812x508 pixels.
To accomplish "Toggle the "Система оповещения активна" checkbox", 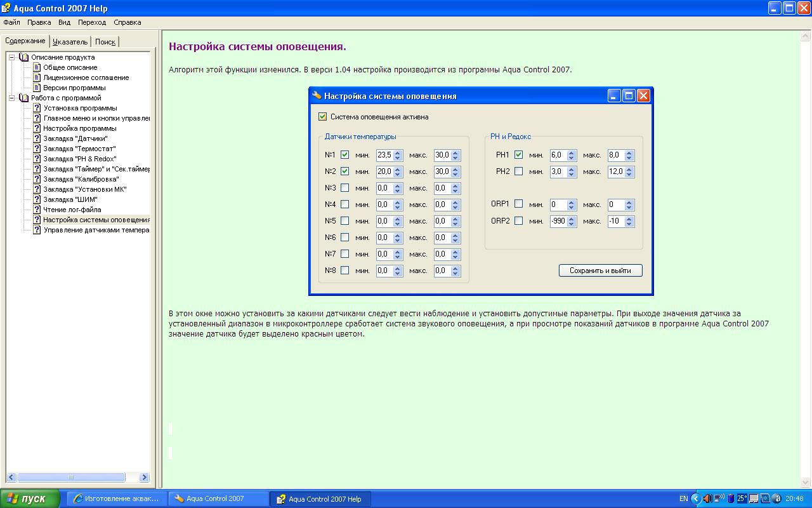I will (322, 117).
